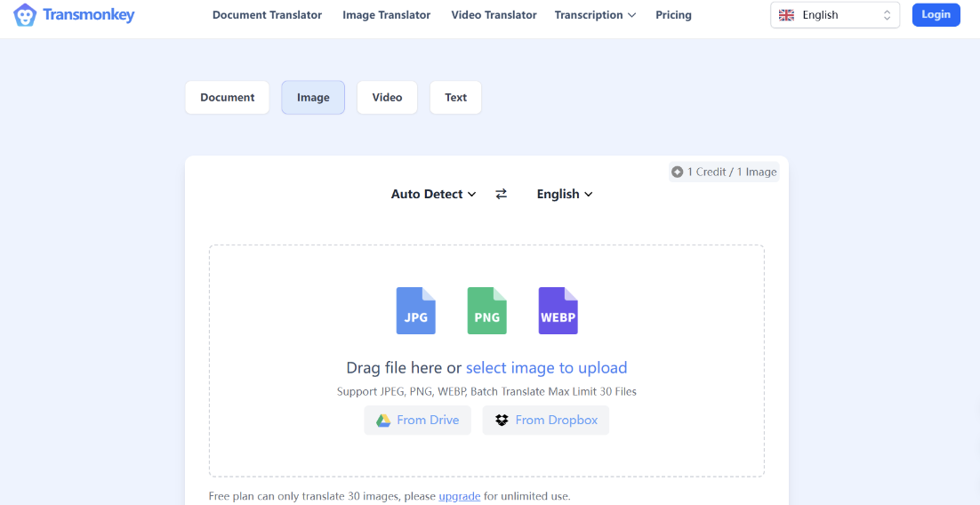Click the PNG file format icon
Viewport: 980px width, 505px height.
[486, 310]
